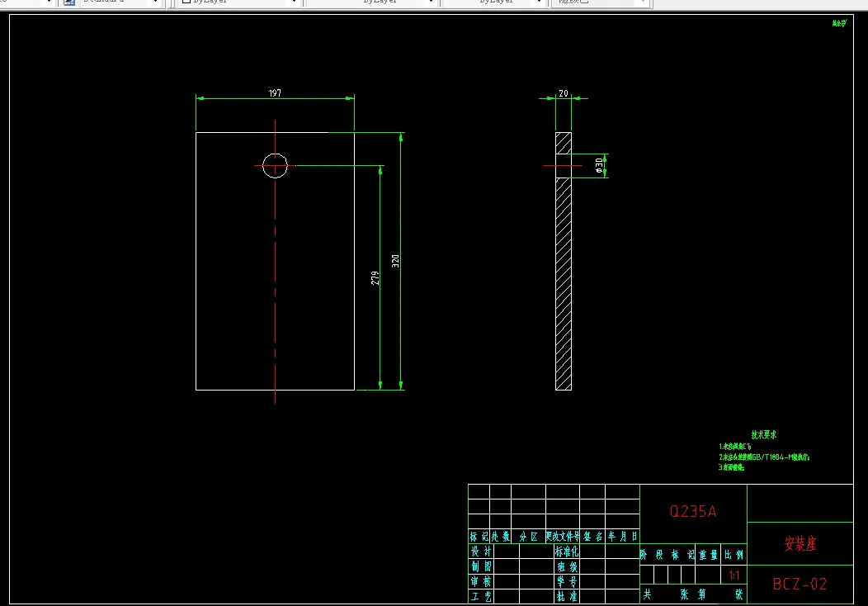Click the 处数 header cell
868x606 pixels.
pos(501,536)
